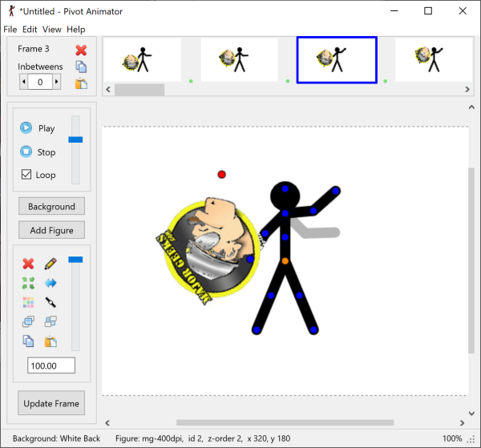Copy selected figure icon
This screenshot has height=448, width=481.
pyautogui.click(x=28, y=341)
